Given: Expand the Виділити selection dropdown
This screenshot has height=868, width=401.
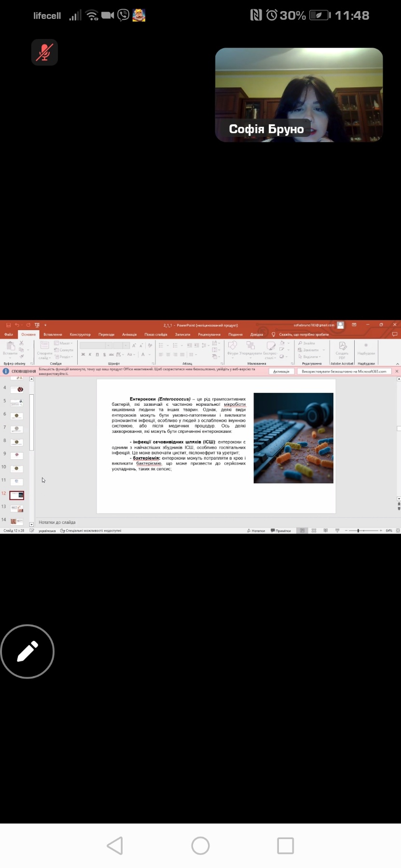Looking at the screenshot, I should 310,357.
